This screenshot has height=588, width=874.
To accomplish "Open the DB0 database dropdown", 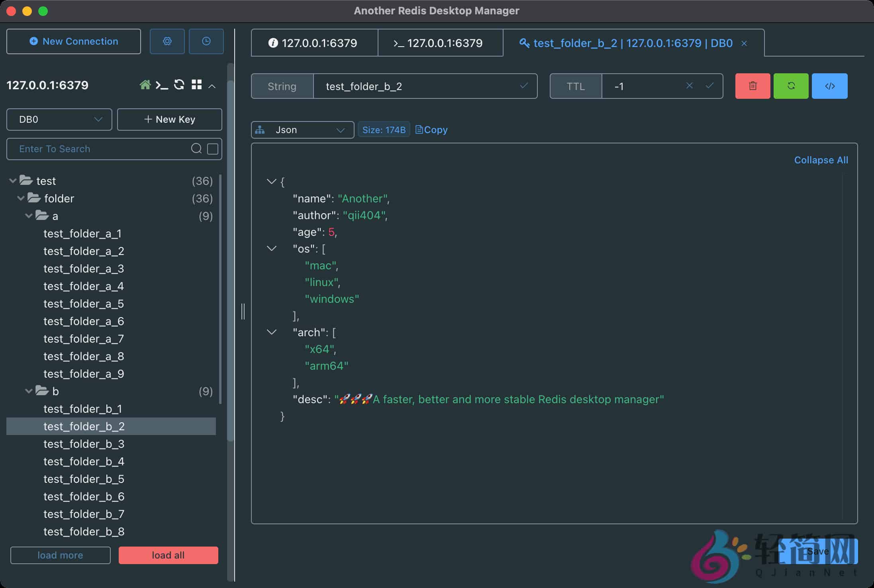I will [59, 119].
